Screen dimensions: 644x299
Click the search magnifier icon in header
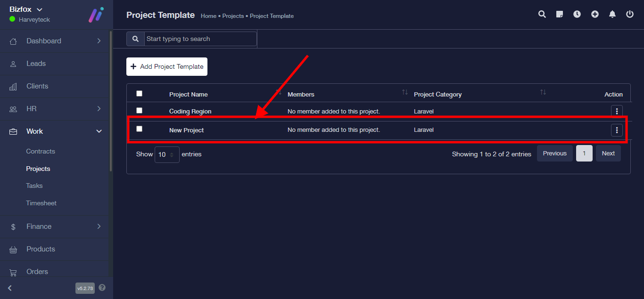click(x=542, y=14)
